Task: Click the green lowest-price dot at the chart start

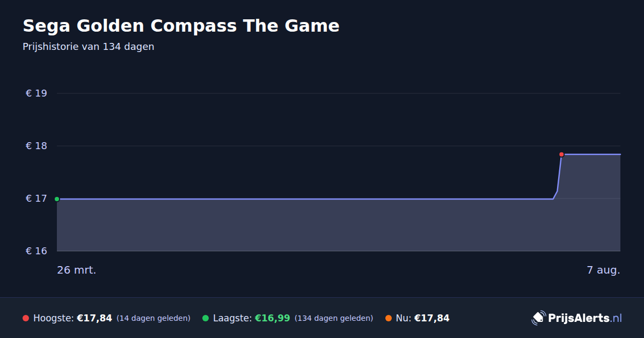Action: (57, 199)
